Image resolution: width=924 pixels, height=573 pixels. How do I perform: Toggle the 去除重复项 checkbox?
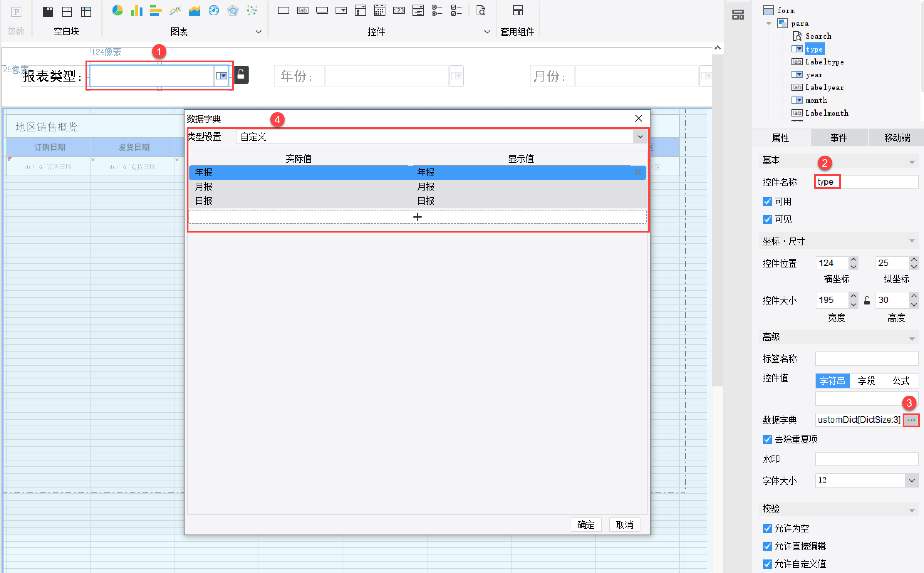[x=767, y=439]
